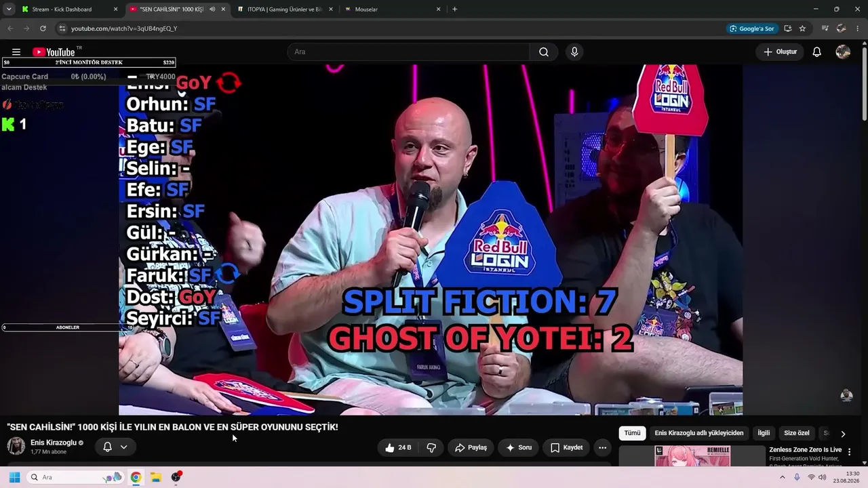
Task: Select the Tümü filter chip
Action: pos(632,433)
